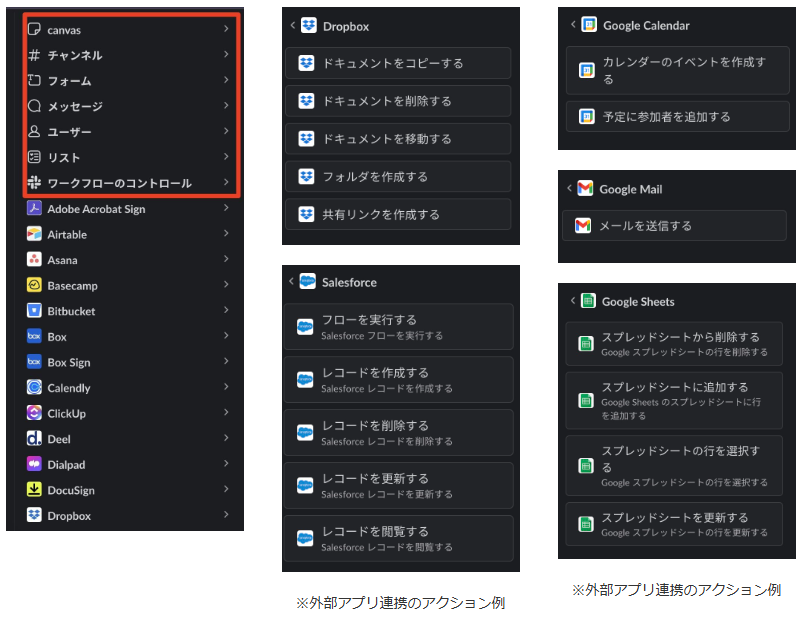
Task: Pick スプレッドシートを更新する action
Action: pos(674,524)
